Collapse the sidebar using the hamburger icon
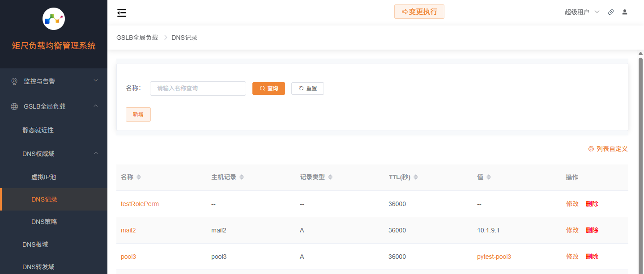This screenshot has height=274, width=644. pos(121,13)
